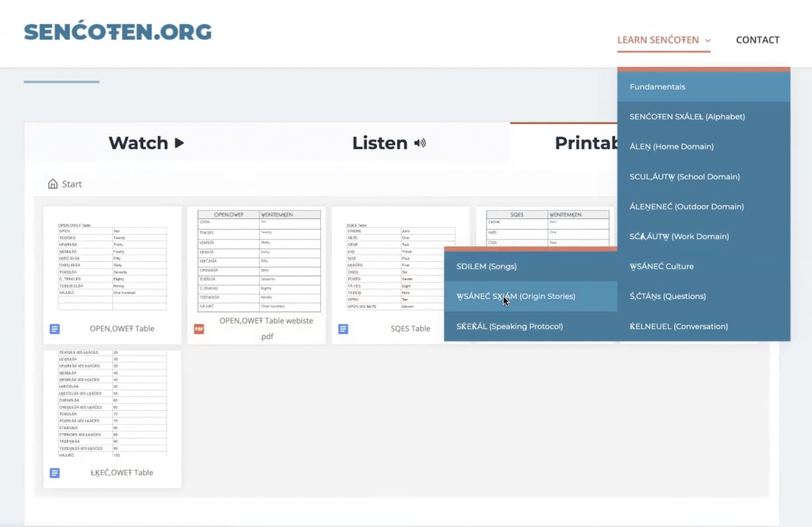Expand the LEARN SENĆOŦEN chevron arrow
This screenshot has height=527, width=812.
pyautogui.click(x=708, y=41)
